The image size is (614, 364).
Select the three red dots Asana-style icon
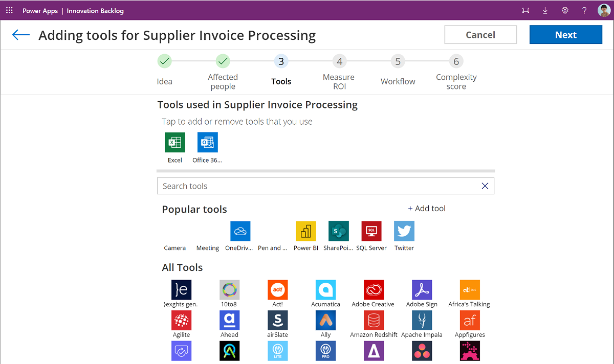422,351
